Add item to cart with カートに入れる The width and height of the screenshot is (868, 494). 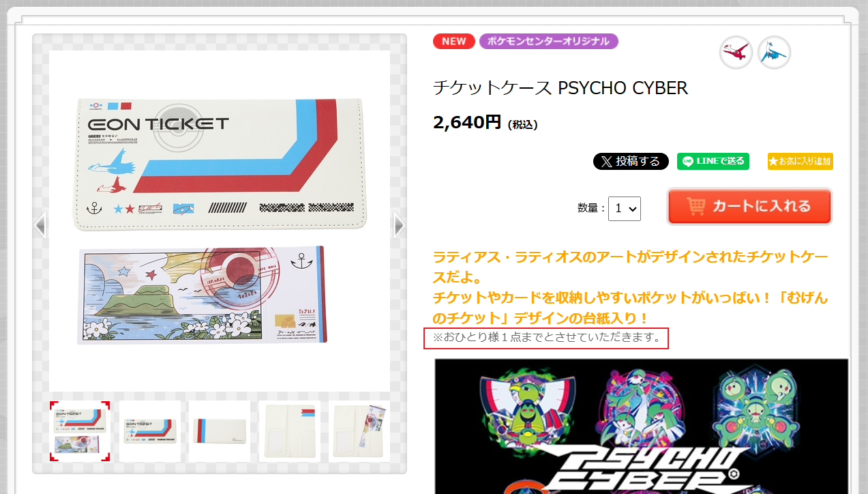749,206
